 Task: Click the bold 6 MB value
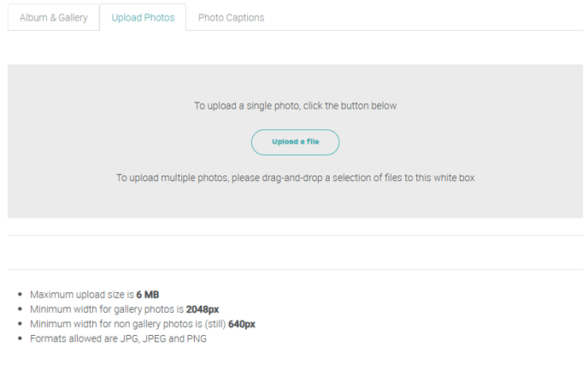[x=148, y=295]
